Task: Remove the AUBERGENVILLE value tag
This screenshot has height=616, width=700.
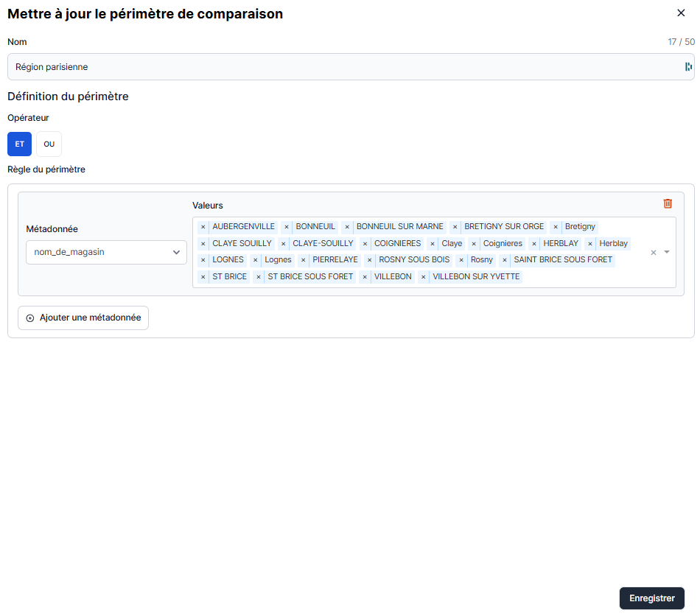Action: [x=203, y=227]
